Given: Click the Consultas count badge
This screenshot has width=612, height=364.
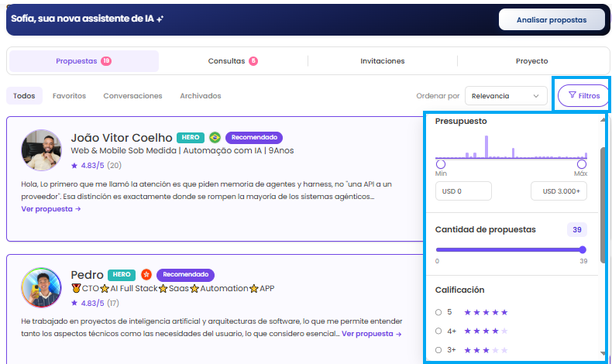Looking at the screenshot, I should [x=253, y=61].
